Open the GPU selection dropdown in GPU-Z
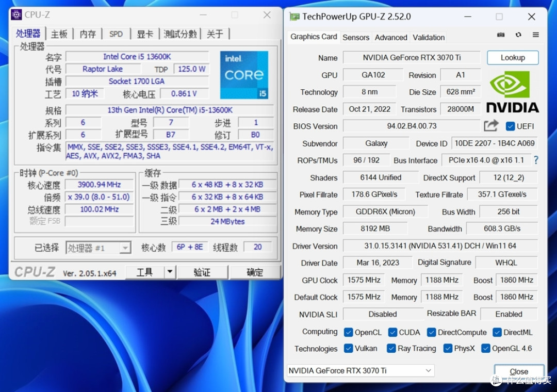 pos(360,371)
